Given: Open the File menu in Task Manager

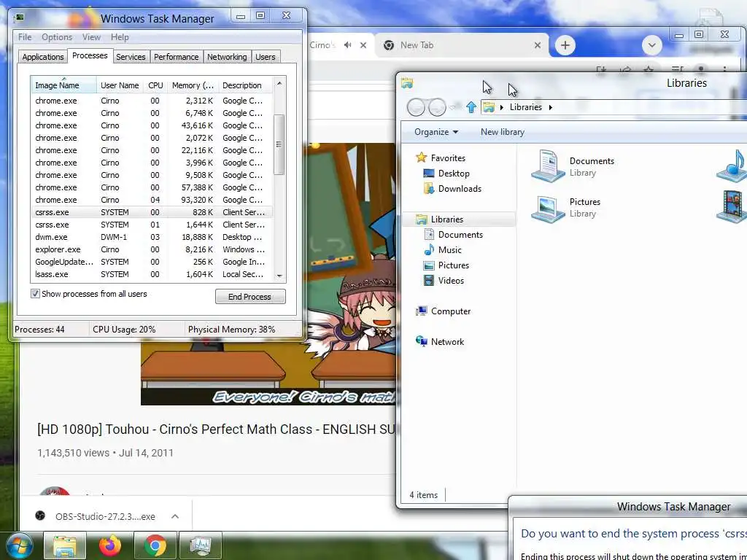Looking at the screenshot, I should click(x=25, y=36).
